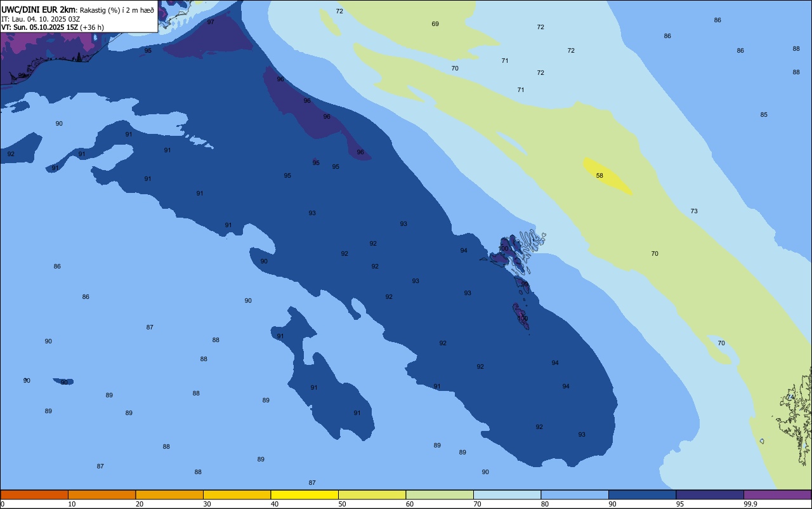Click the 'VT: Sun. 05.10.2025 15Z' line
Viewport: 812px width, 509px height.
39,27
